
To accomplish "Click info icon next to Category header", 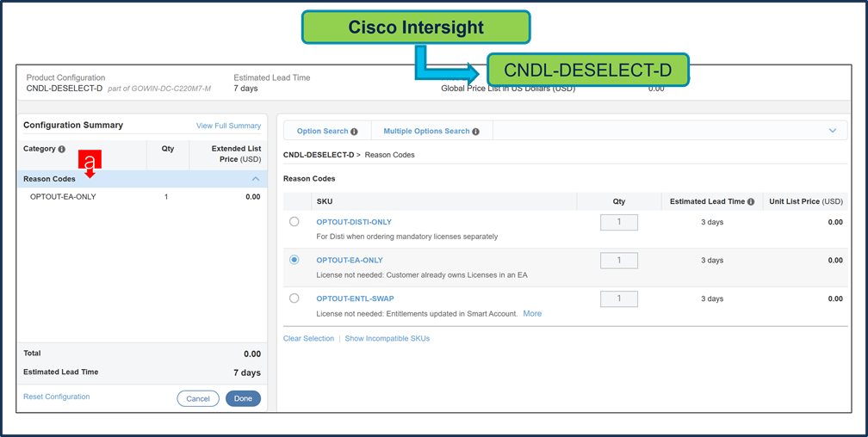I will 61,150.
